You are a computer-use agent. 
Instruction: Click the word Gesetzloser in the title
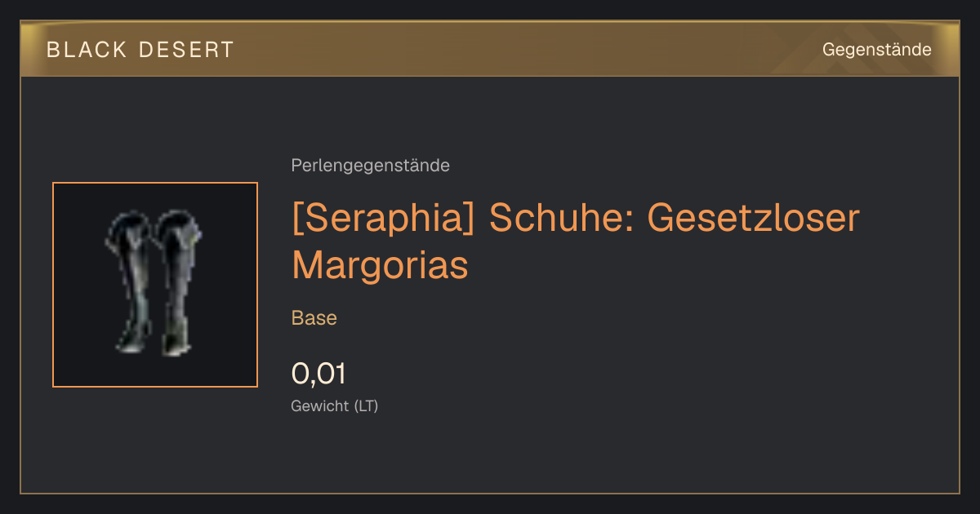coord(754,218)
